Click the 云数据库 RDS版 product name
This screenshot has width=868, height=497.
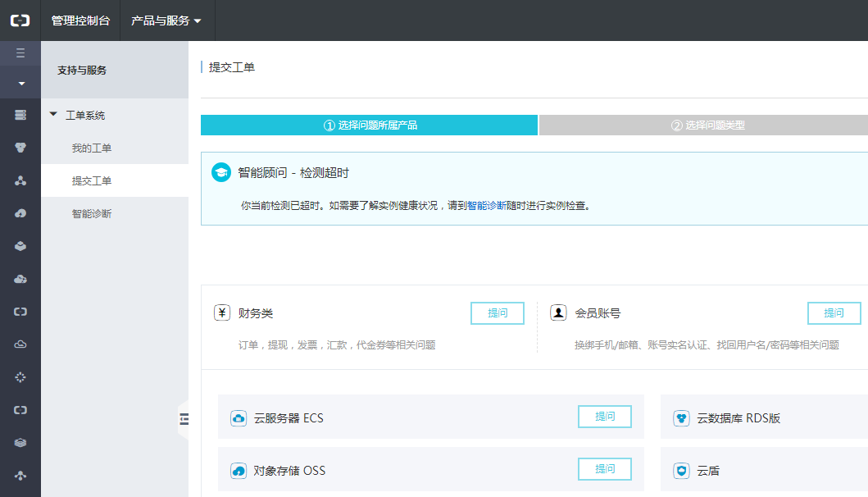click(738, 418)
